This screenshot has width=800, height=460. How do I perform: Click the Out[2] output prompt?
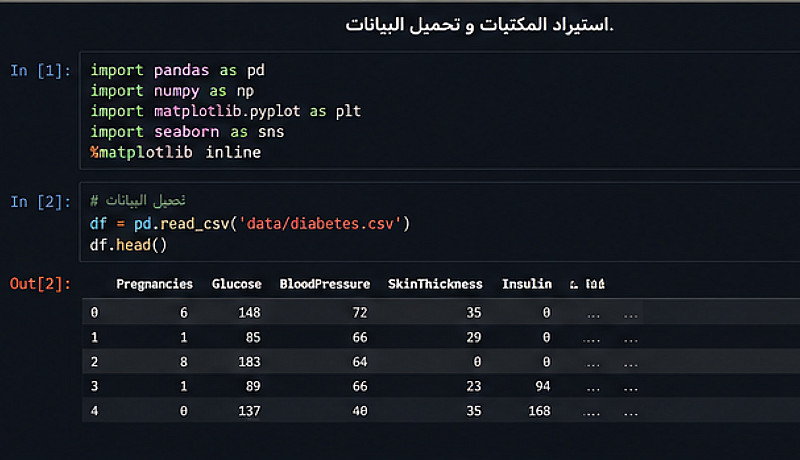pyautogui.click(x=40, y=285)
